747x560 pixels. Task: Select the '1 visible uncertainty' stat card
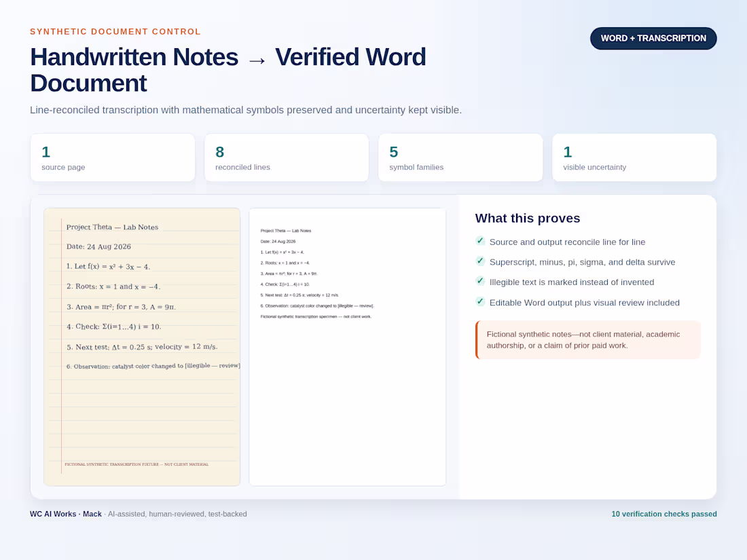(634, 157)
